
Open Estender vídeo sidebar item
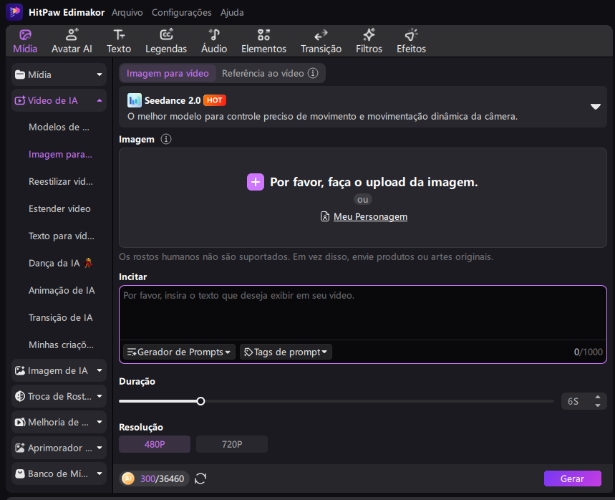coord(59,209)
